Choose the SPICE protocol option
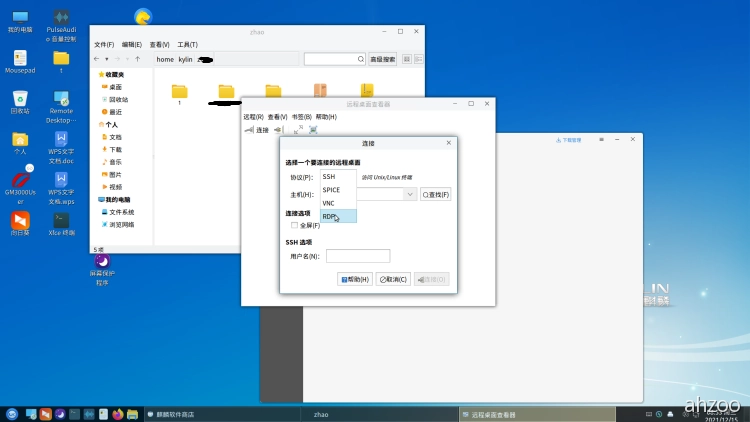This screenshot has width=750, height=422. [331, 189]
